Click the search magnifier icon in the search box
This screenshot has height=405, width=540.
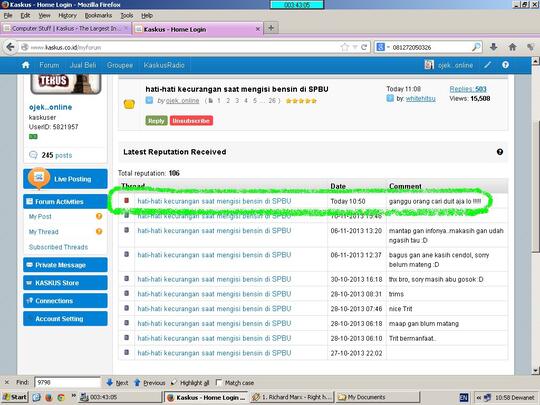point(476,47)
